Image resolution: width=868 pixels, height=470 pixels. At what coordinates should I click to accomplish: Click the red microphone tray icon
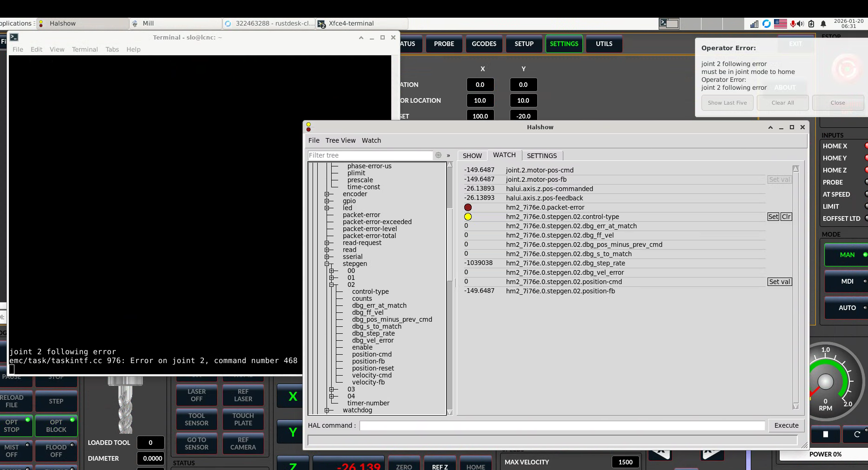pyautogui.click(x=793, y=24)
